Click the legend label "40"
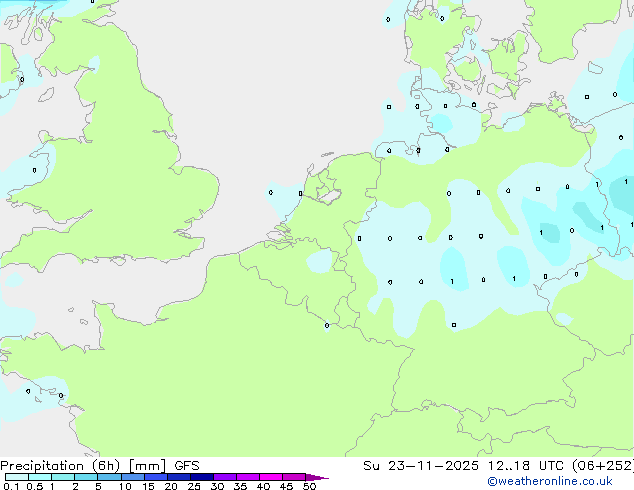The image size is (634, 490). pos(263,486)
